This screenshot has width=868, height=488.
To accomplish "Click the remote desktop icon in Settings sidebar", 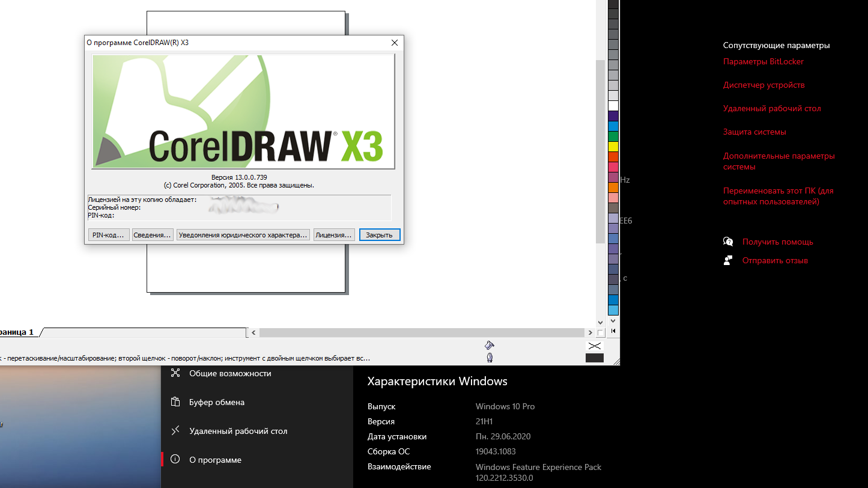I will 175,431.
